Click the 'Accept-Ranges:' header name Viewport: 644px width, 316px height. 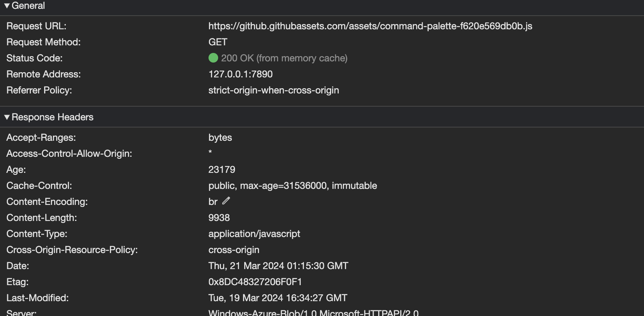(41, 138)
